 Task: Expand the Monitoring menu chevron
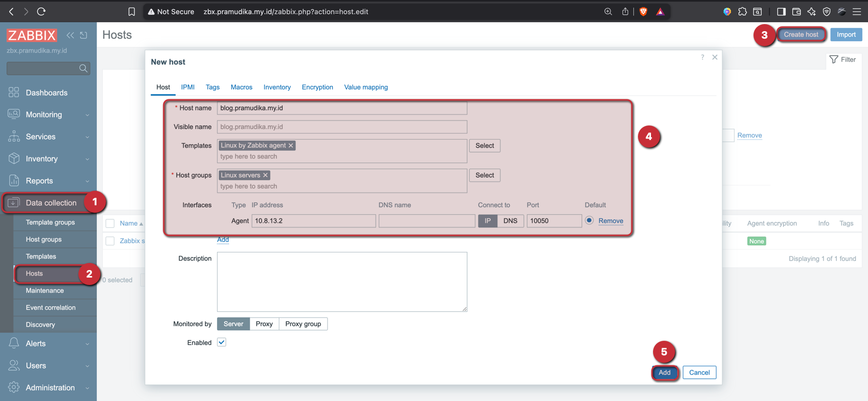(87, 115)
